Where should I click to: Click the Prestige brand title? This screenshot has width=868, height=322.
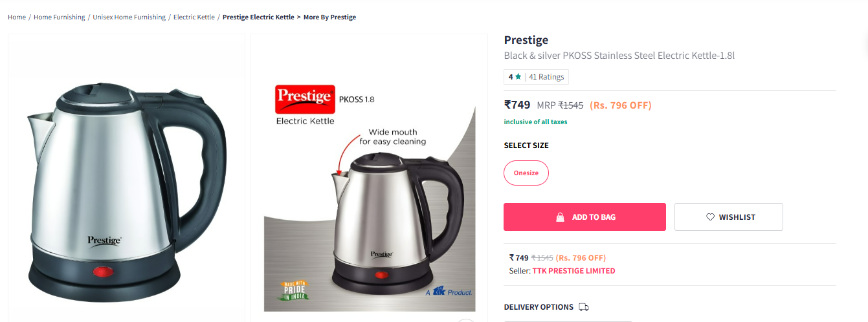526,40
